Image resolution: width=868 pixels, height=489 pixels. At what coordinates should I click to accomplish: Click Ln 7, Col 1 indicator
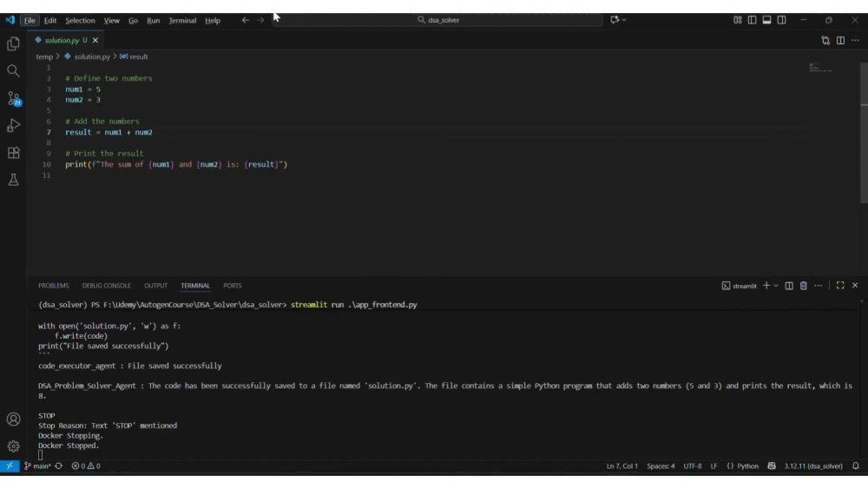coord(622,466)
